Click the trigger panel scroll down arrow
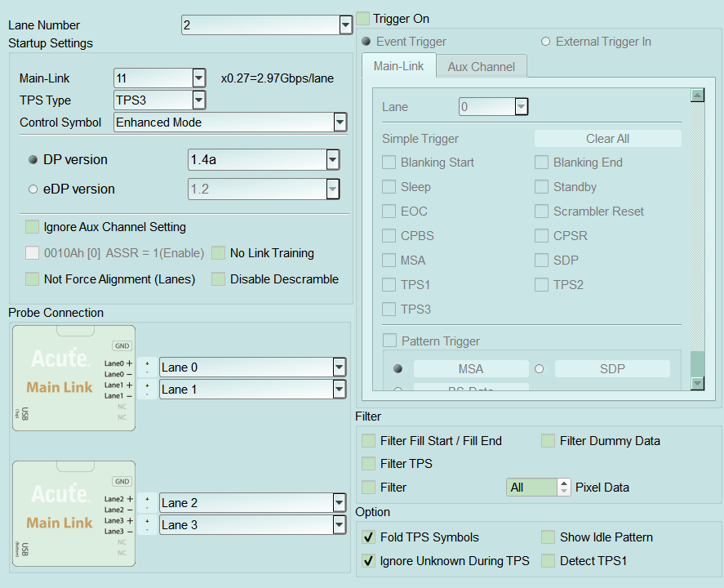This screenshot has width=724, height=588. point(697,383)
